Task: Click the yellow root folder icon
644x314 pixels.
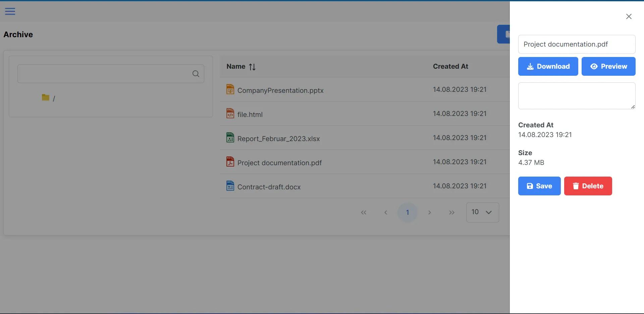Action: [x=46, y=98]
